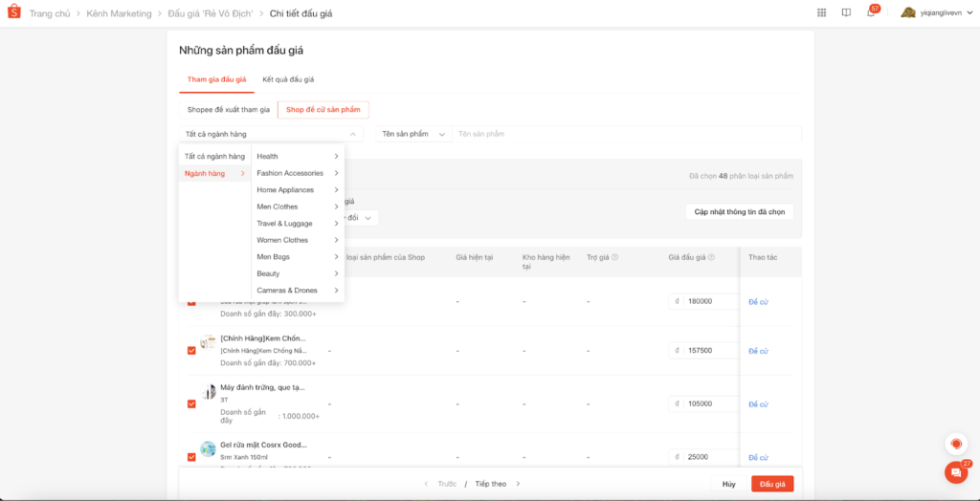The width and height of the screenshot is (980, 501).
Task: Click the Thao tác column header
Action: click(763, 257)
